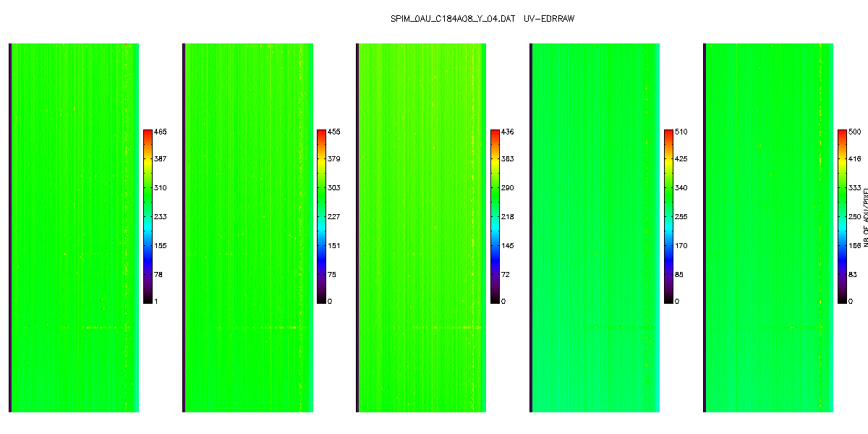The width and height of the screenshot is (868, 434).
Task: Click colorbar tick label 303
Action: pos(334,188)
